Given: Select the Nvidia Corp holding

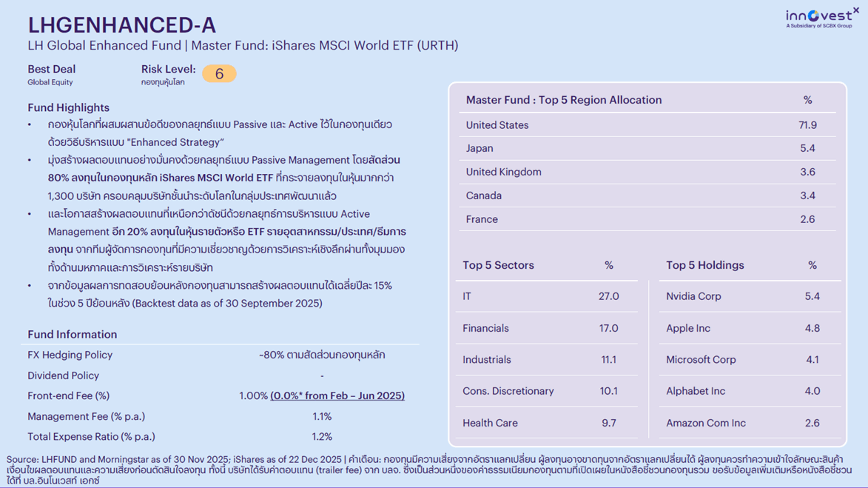Looking at the screenshot, I should pyautogui.click(x=693, y=296).
